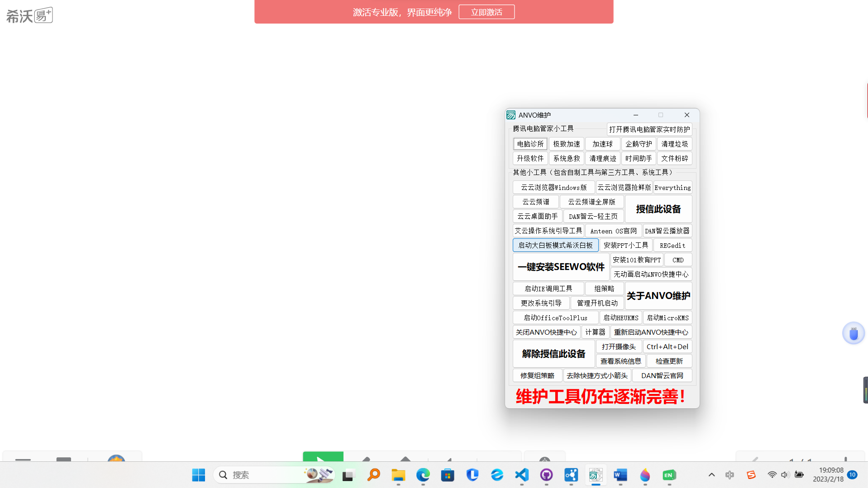
Task: Click the large 授信此设备 button
Action: pyautogui.click(x=658, y=209)
